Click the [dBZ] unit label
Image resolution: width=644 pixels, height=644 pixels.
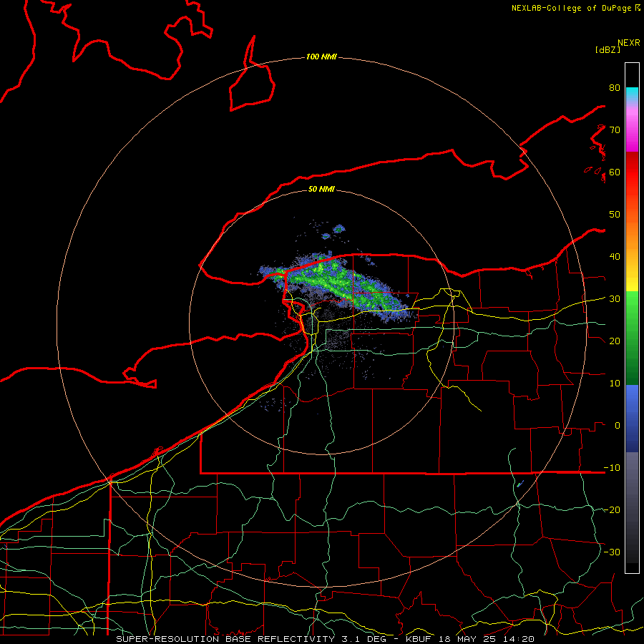[x=608, y=49]
